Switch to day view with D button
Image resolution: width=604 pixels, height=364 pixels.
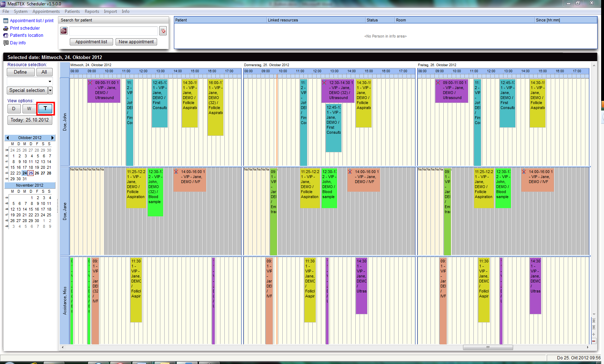click(x=14, y=109)
